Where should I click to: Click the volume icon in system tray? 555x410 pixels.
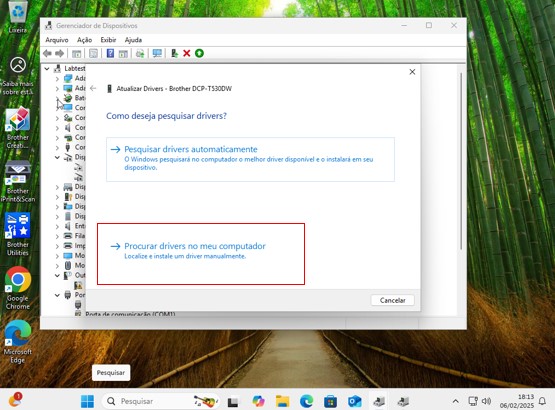[487, 401]
